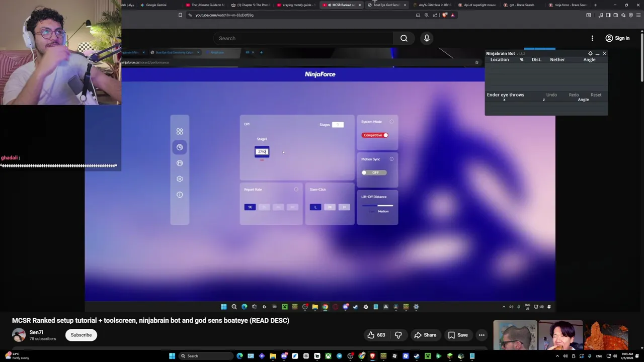Select 8K report rate option

tap(292, 207)
